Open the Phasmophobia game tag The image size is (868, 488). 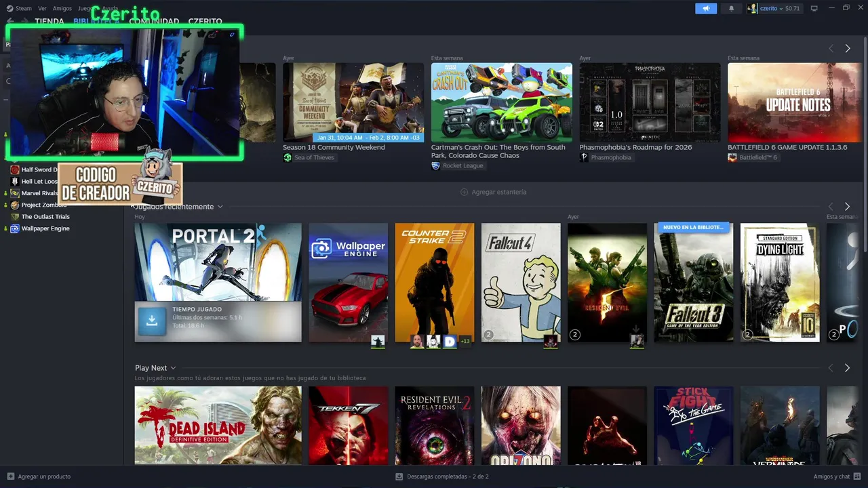coord(606,157)
